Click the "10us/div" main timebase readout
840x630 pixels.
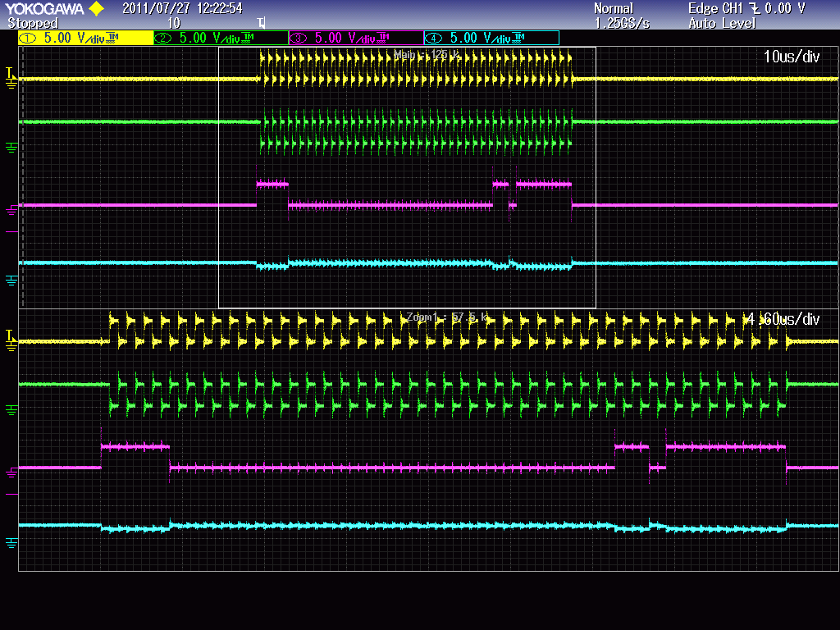coord(792,57)
